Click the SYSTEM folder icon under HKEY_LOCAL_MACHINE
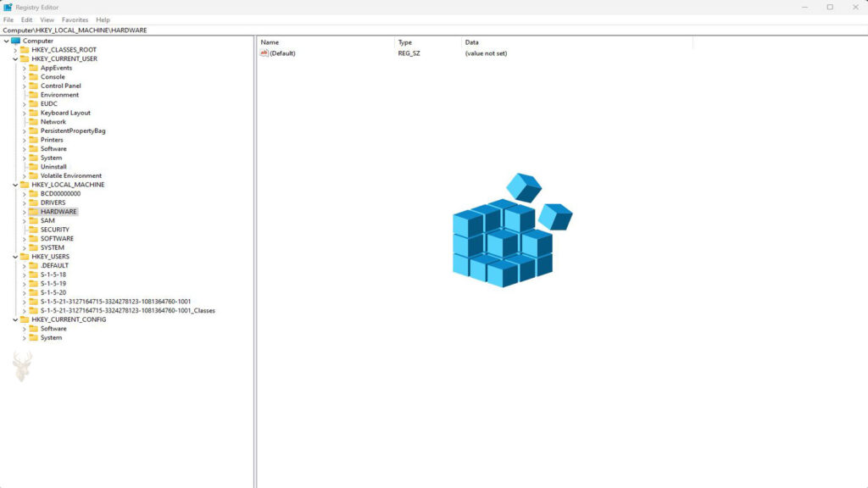The height and width of the screenshot is (488, 868). pyautogui.click(x=34, y=248)
